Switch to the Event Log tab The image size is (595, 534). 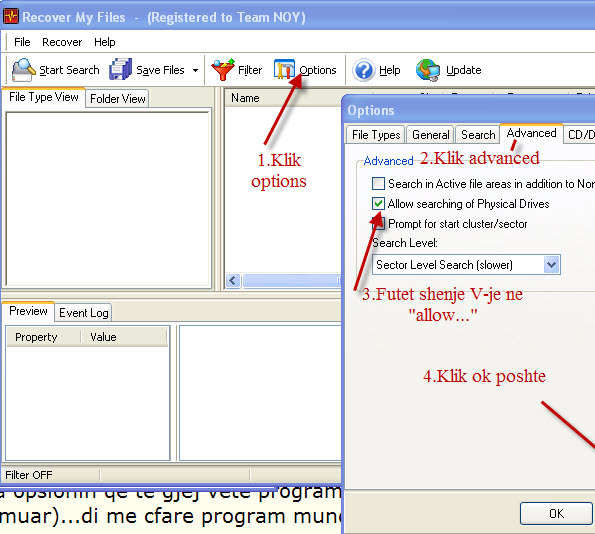[83, 313]
